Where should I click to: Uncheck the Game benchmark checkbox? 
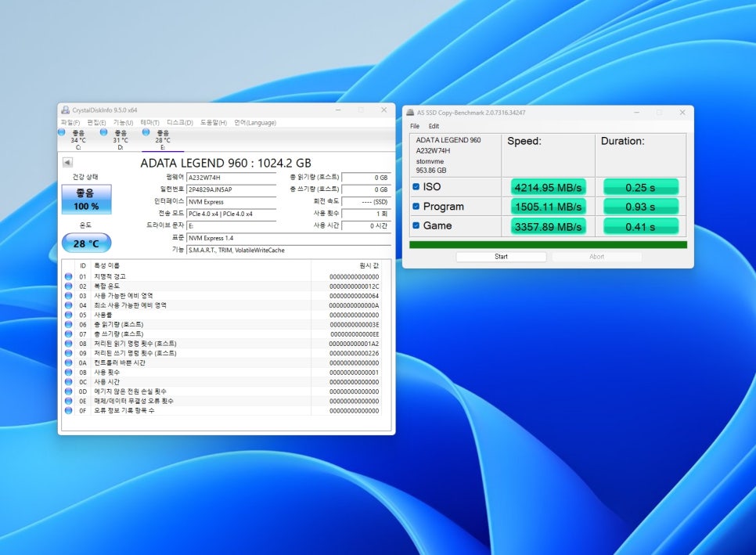pos(416,226)
